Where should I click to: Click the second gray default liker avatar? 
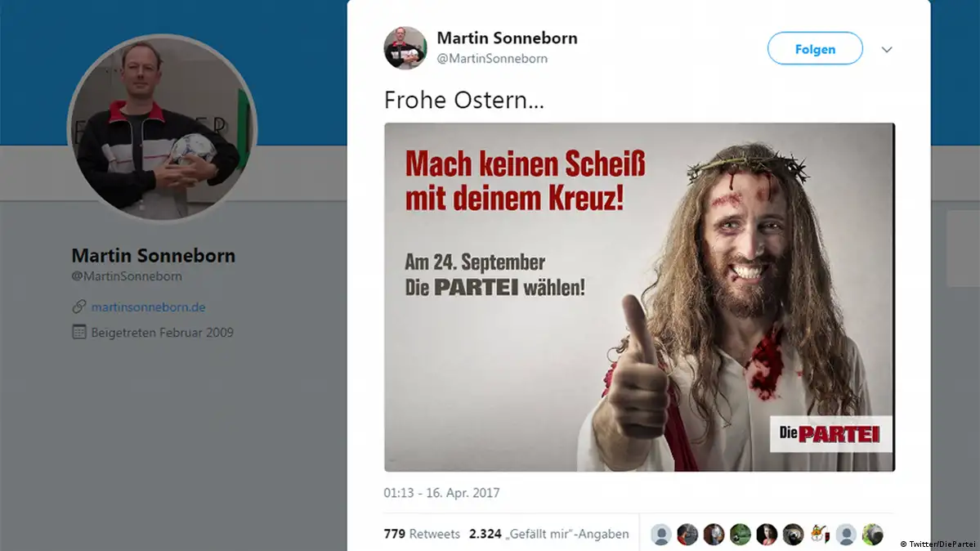(846, 535)
